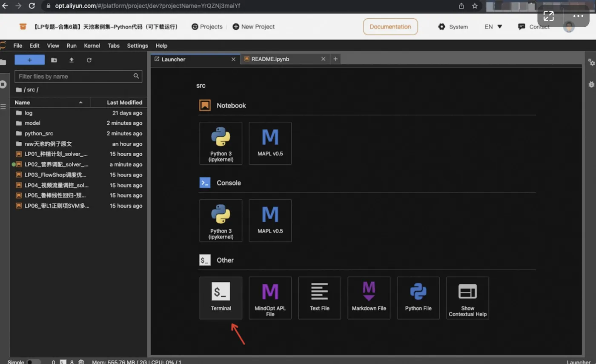This screenshot has height=364, width=596.
Task: Click the Contact link
Action: coord(534,26)
